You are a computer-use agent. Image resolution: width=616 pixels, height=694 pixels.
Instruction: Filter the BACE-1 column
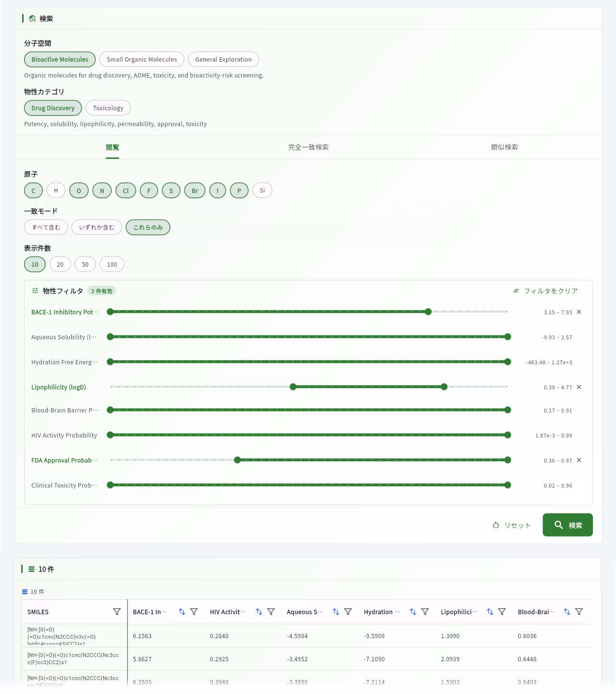pyautogui.click(x=194, y=612)
